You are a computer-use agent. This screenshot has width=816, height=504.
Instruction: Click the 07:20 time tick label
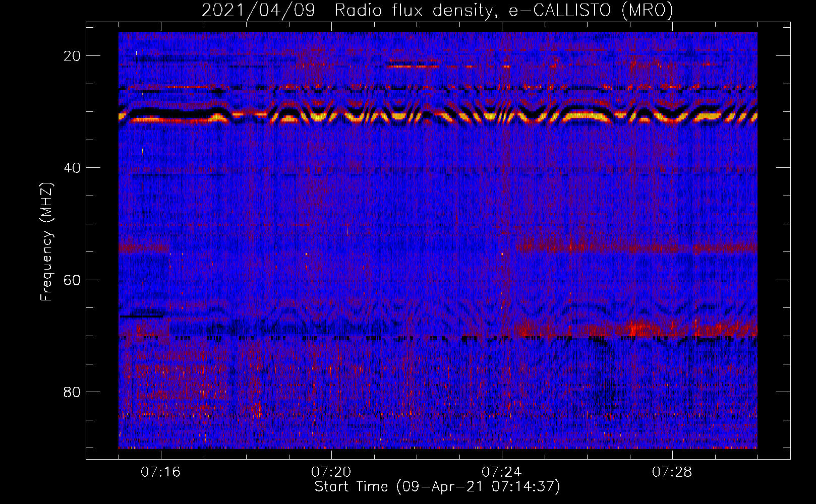coord(331,472)
